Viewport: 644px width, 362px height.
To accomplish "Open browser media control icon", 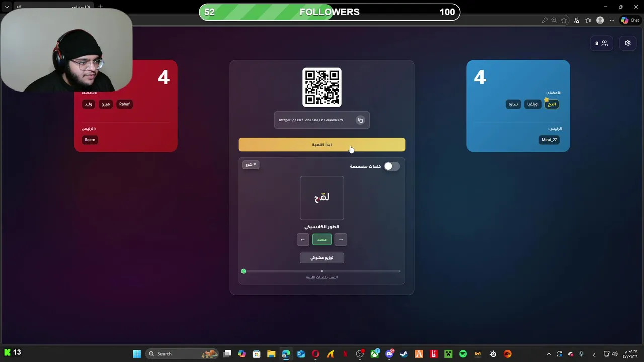I will click(x=576, y=20).
